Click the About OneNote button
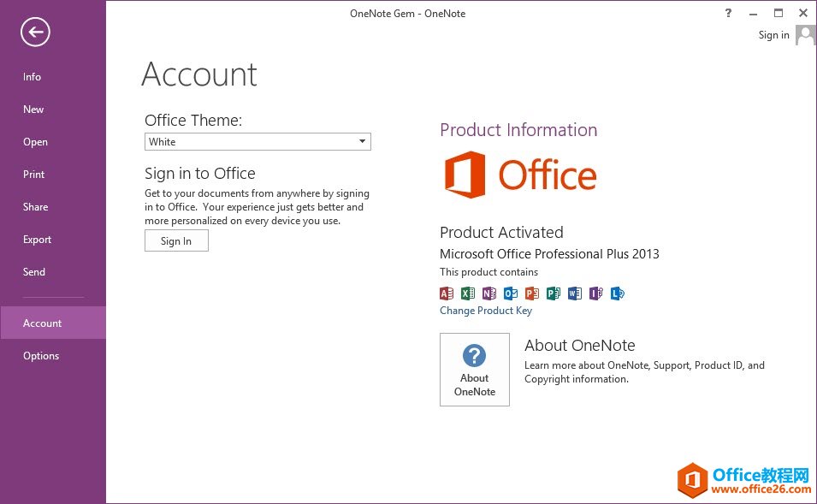The image size is (817, 504). tap(475, 370)
